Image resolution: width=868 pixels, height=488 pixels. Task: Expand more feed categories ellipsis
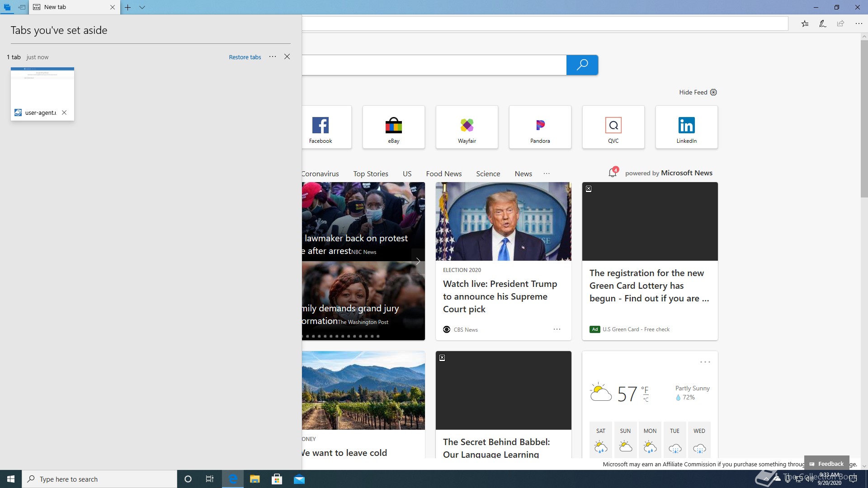[x=547, y=174]
